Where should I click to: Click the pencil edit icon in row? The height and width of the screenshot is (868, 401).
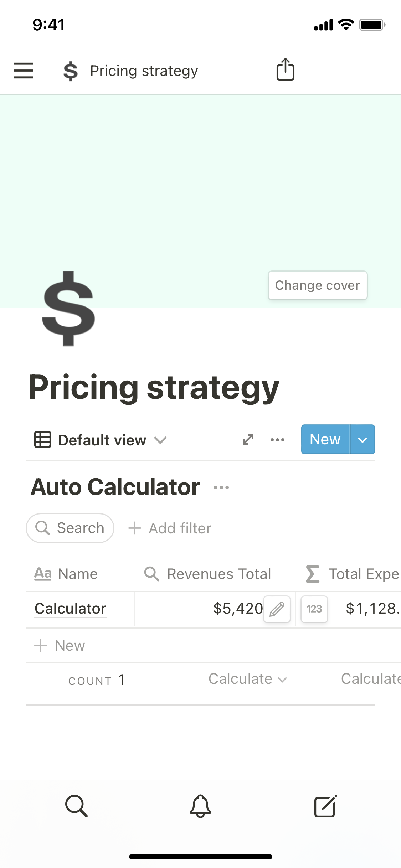[277, 609]
